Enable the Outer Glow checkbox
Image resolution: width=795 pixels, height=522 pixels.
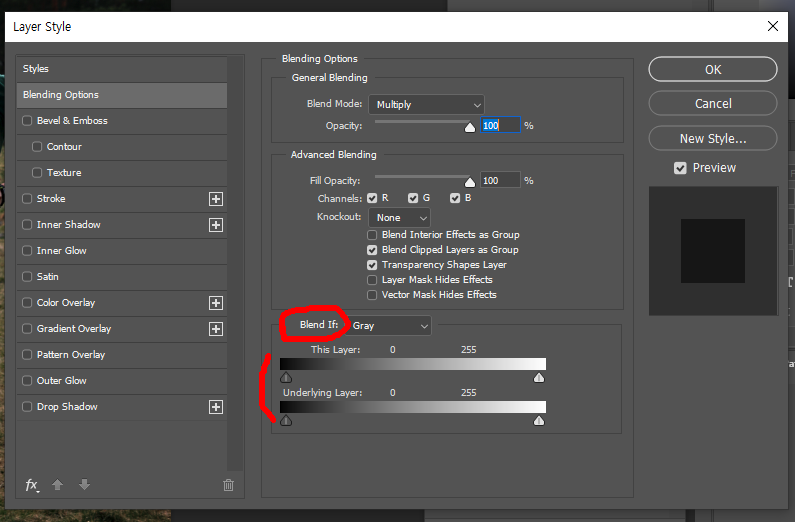27,381
